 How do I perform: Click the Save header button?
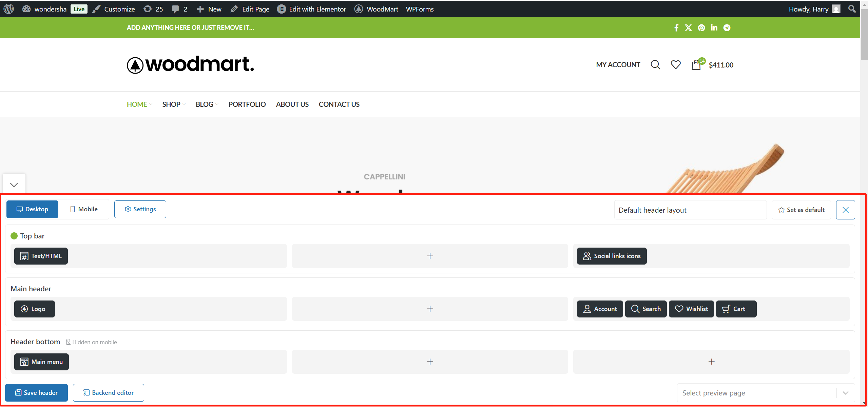tap(36, 392)
